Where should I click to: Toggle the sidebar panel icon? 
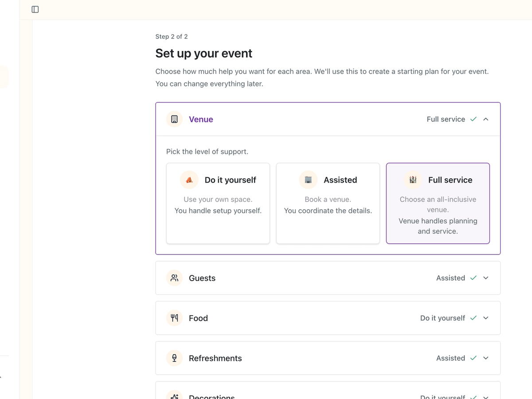(x=35, y=9)
